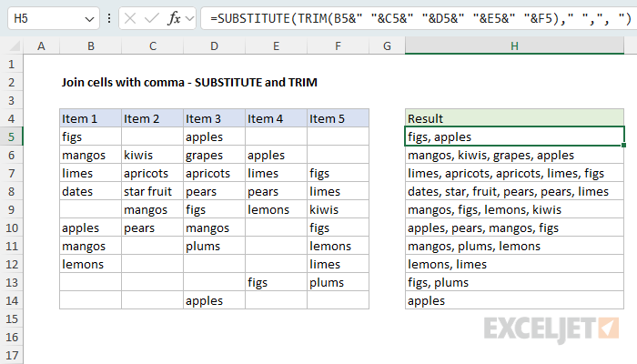Viewport: 637px width, 364px height.
Task: Click cell D11 containing 'plums'
Action: coord(214,247)
